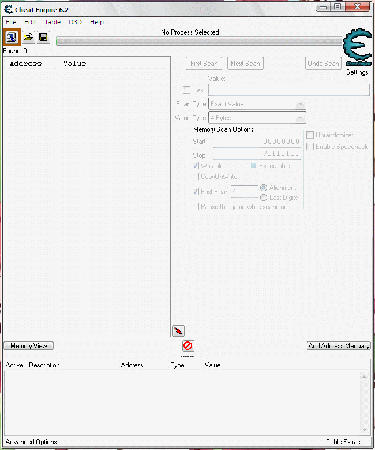The height and width of the screenshot is (450, 375).
Task: Toggle the Hex checkbox beside the value field
Action: [187, 90]
